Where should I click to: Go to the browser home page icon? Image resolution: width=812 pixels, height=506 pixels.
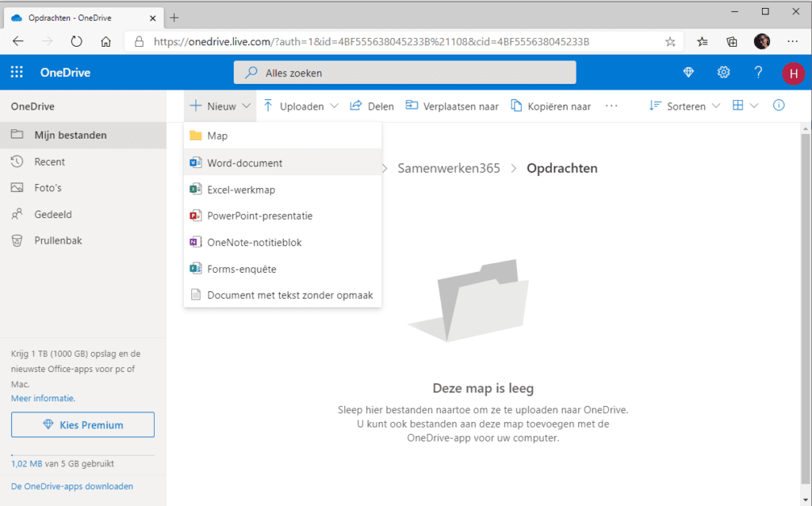pyautogui.click(x=105, y=41)
